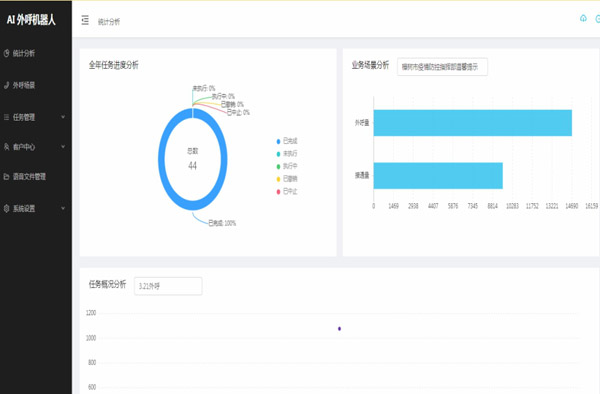Image resolution: width=600 pixels, height=394 pixels.
Task: Collapse sidebar using the hamburger menu icon
Action: coord(85,20)
